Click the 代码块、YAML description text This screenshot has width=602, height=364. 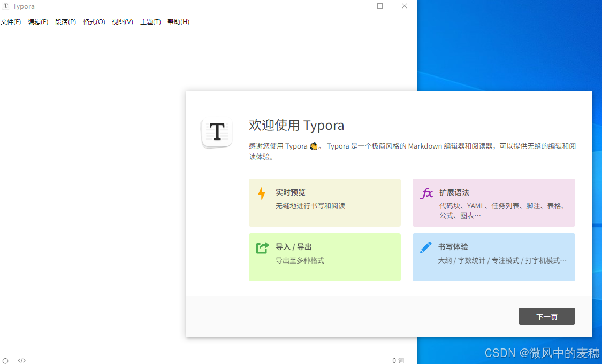502,211
